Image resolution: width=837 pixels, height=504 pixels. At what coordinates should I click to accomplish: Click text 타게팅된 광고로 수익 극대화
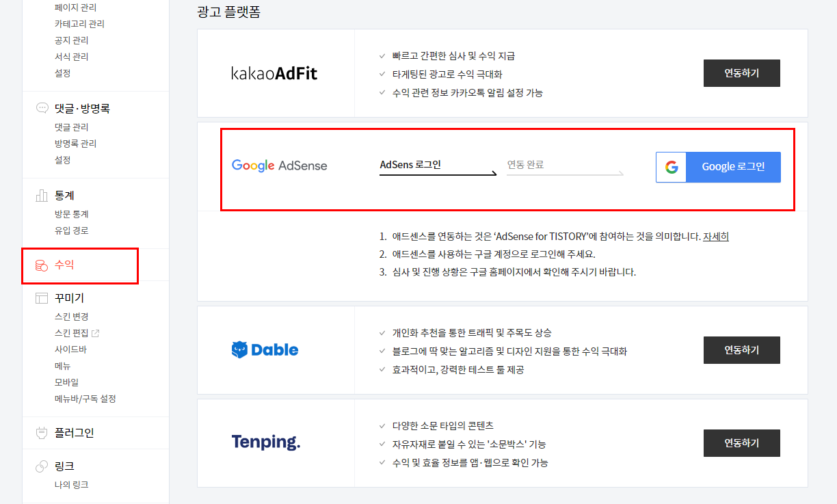(x=447, y=74)
